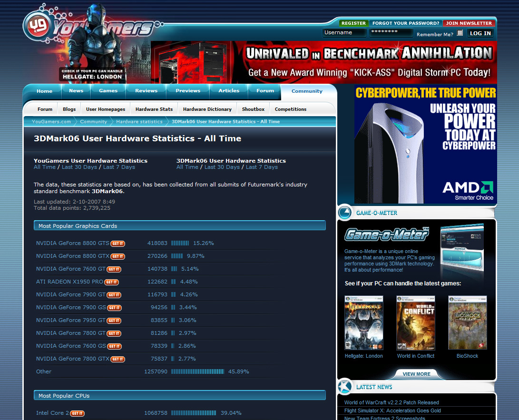519x420 pixels.
Task: Toggle the Remember Me checkbox
Action: 460,33
